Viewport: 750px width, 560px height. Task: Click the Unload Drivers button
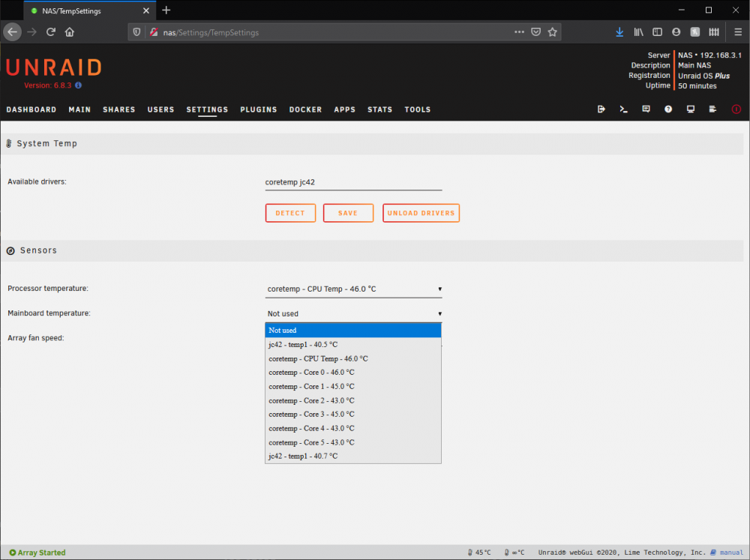click(421, 213)
